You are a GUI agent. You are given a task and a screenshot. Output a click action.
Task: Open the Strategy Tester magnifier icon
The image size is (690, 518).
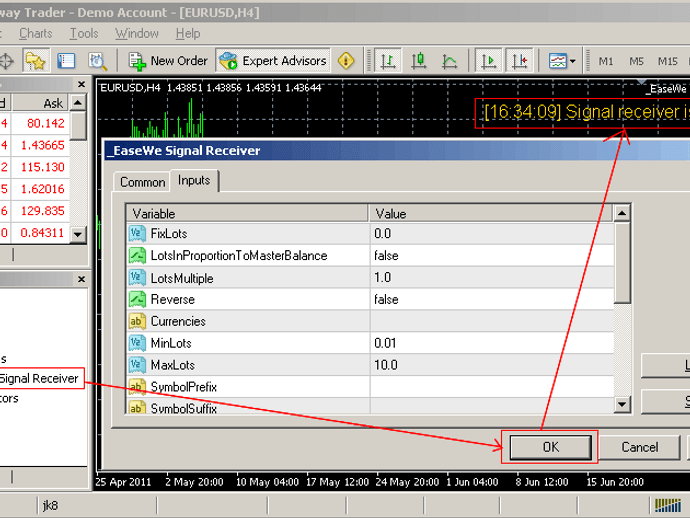[97, 61]
